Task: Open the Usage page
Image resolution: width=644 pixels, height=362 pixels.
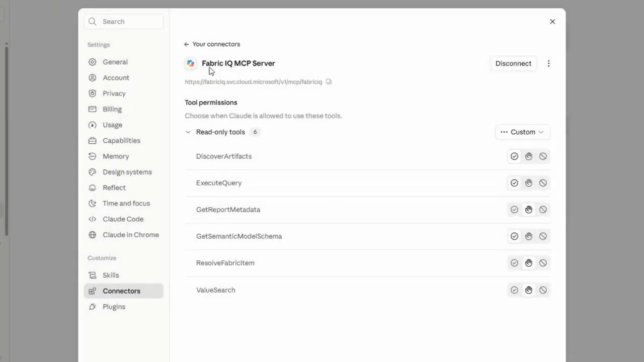Action: point(123,125)
